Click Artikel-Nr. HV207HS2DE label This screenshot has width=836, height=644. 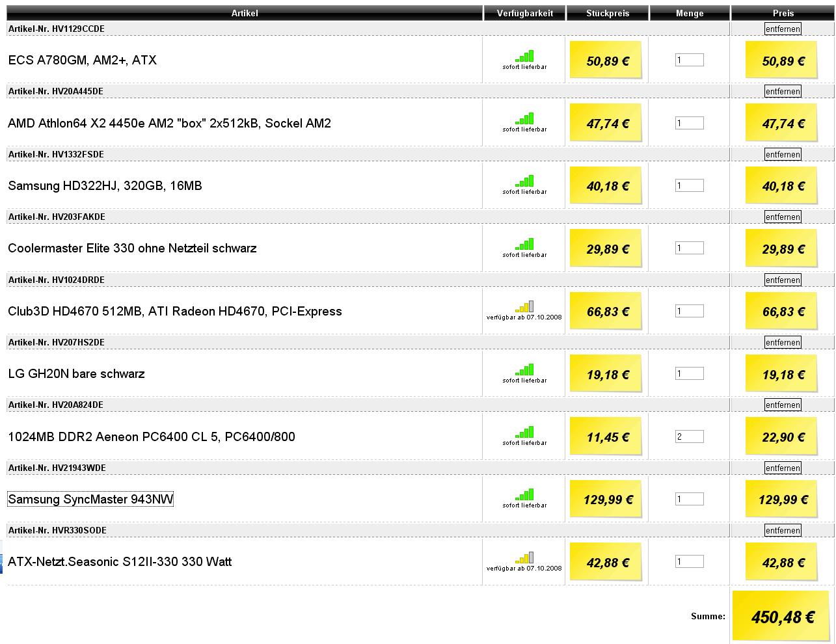[56, 342]
